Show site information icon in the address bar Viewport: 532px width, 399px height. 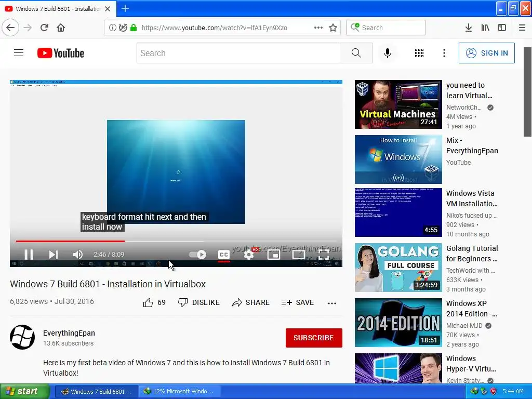pyautogui.click(x=112, y=28)
